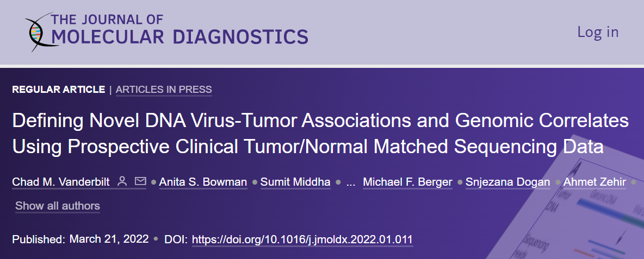Viewport: 644px width, 259px height.
Task: Select author Sumit Middha
Action: 295,182
